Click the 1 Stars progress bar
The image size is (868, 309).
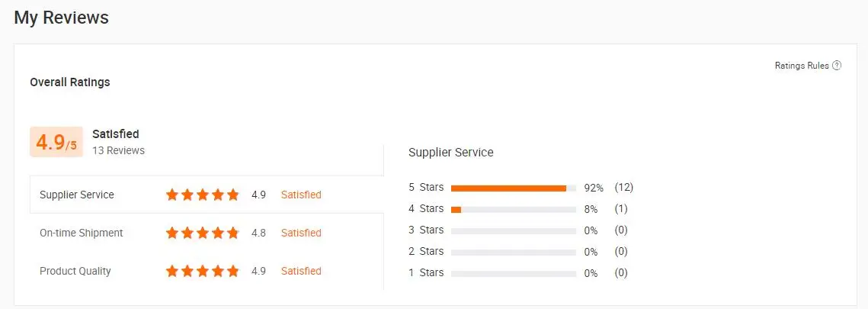pos(513,273)
